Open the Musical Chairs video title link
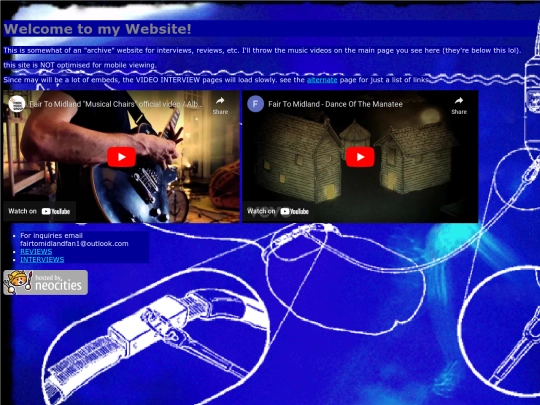The width and height of the screenshot is (540, 405). [116, 104]
